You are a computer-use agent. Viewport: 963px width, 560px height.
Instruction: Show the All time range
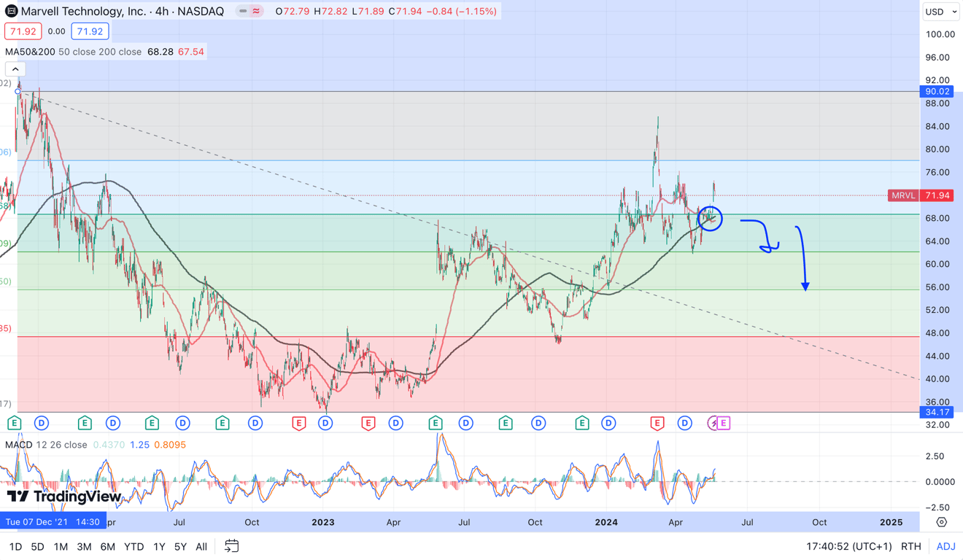(x=201, y=546)
